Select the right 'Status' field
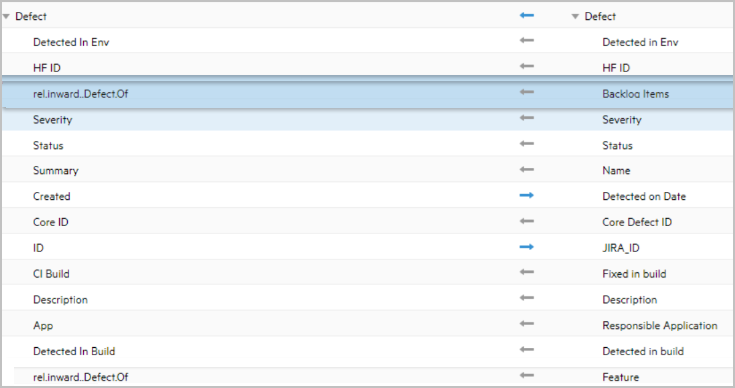 pyautogui.click(x=617, y=145)
